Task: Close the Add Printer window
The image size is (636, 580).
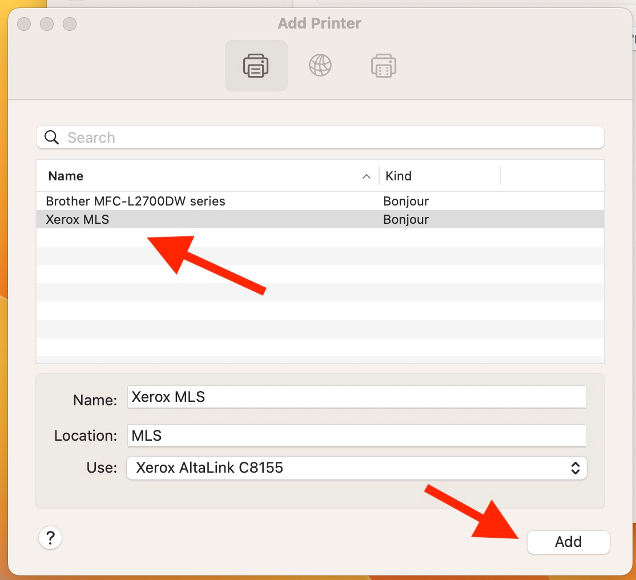Action: pyautogui.click(x=24, y=24)
